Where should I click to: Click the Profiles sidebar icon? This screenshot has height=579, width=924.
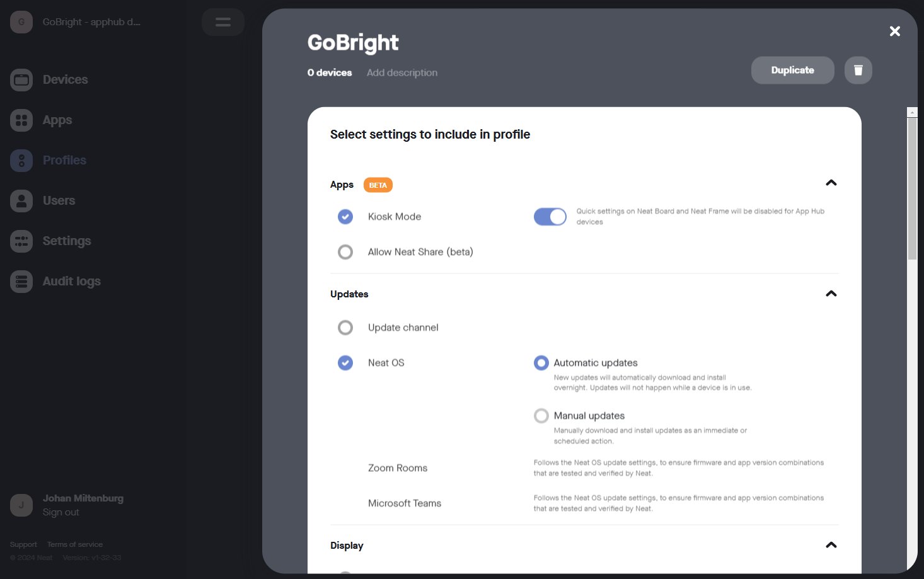coord(21,161)
